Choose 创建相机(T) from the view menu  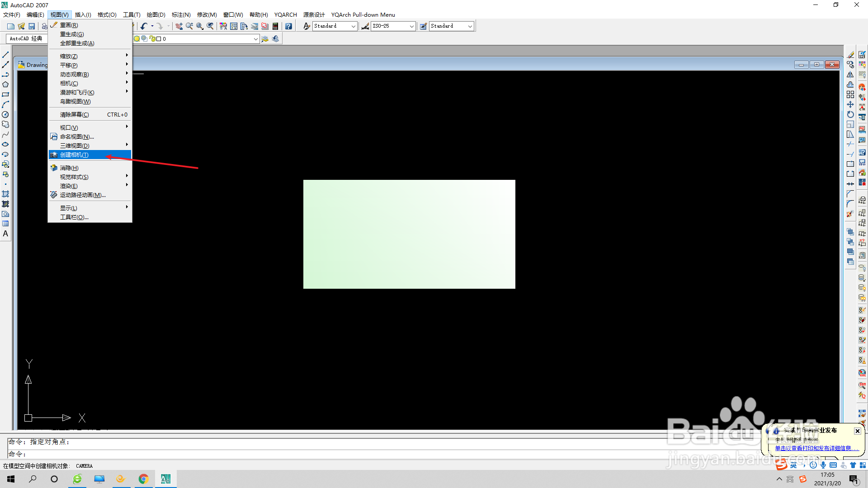[x=75, y=155]
